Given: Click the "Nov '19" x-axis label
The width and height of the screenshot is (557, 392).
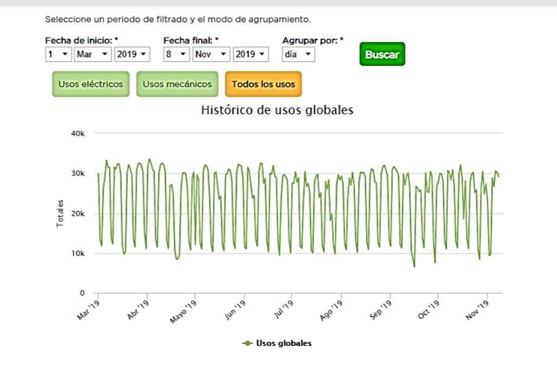Looking at the screenshot, I should tap(477, 310).
